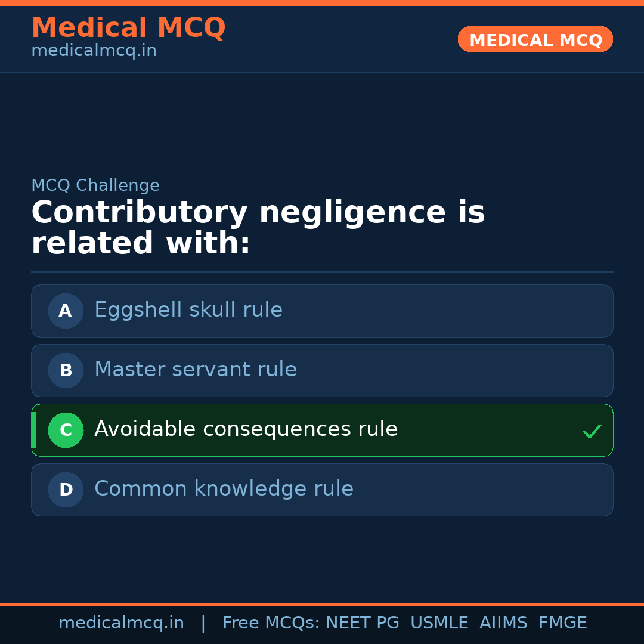The height and width of the screenshot is (644, 644).
Task: Click the AIIMS label in the footer
Action: [504, 622]
